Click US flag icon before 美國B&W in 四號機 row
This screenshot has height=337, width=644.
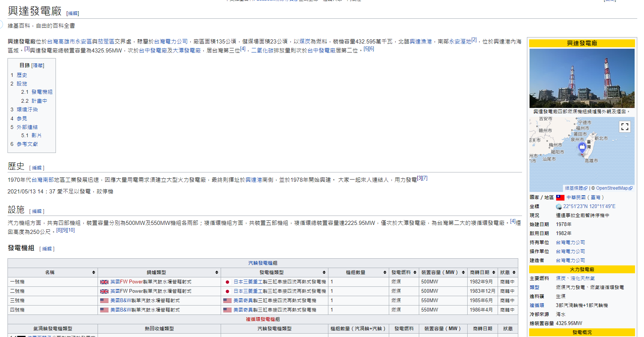(104, 310)
